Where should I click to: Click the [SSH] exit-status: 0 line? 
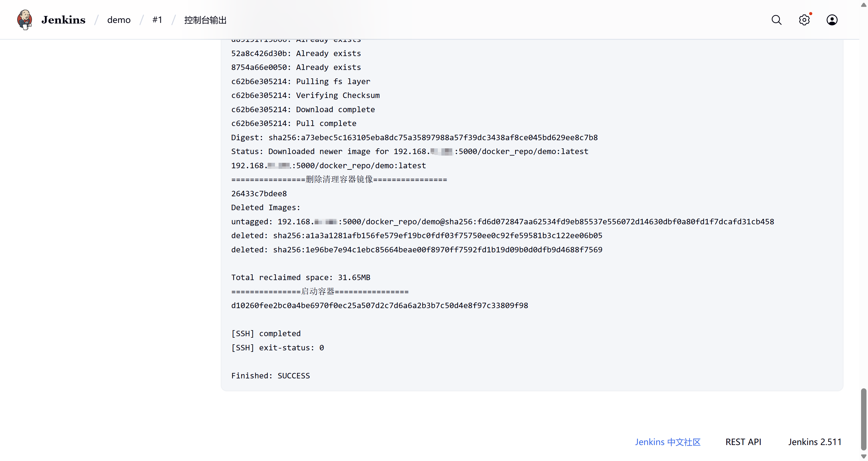pos(277,347)
